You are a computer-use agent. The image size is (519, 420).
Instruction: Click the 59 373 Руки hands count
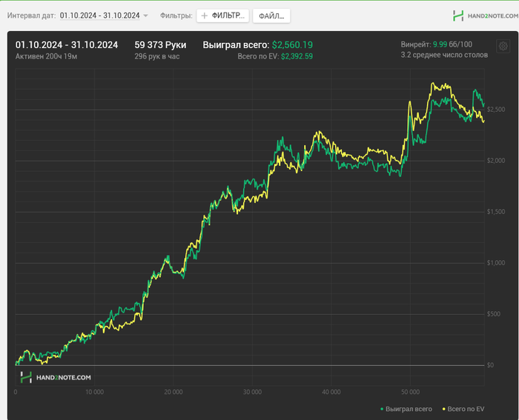click(x=160, y=44)
